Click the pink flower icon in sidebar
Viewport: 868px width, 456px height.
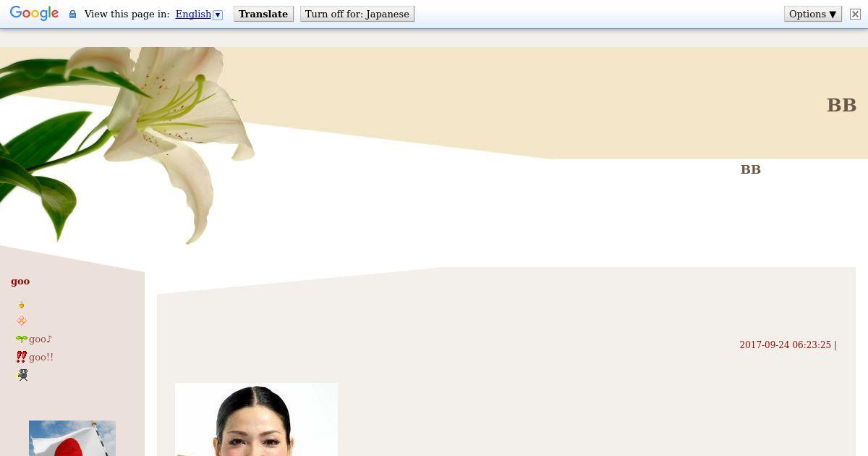pos(22,321)
